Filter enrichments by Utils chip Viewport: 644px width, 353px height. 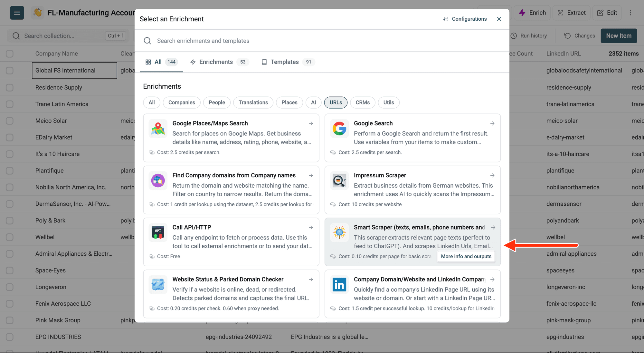(389, 103)
